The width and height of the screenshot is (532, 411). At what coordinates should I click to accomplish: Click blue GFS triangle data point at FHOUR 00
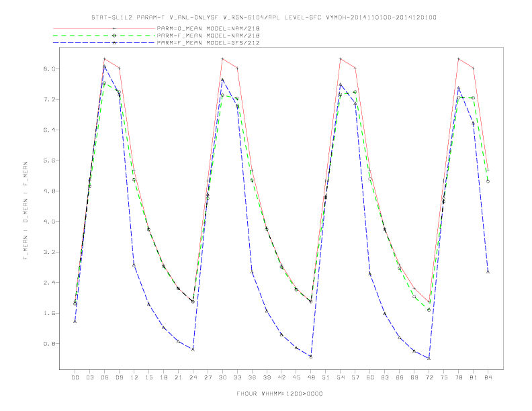tap(75, 321)
